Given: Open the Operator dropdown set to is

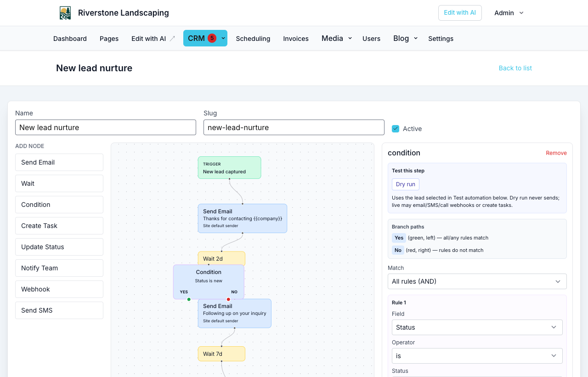Looking at the screenshot, I should click(x=477, y=356).
